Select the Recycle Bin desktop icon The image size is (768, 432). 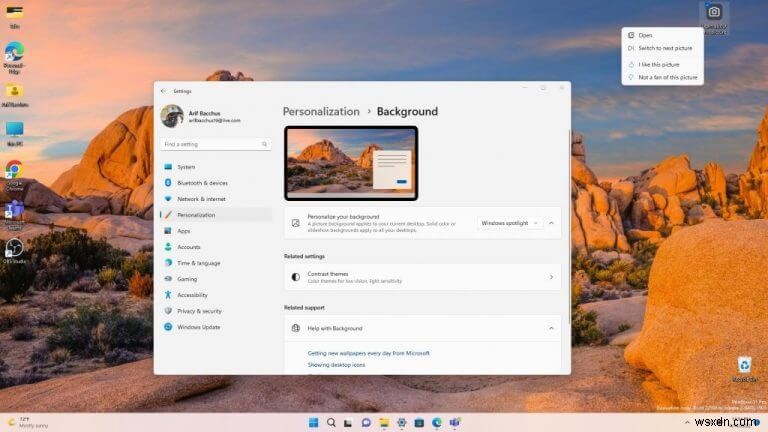tap(744, 369)
